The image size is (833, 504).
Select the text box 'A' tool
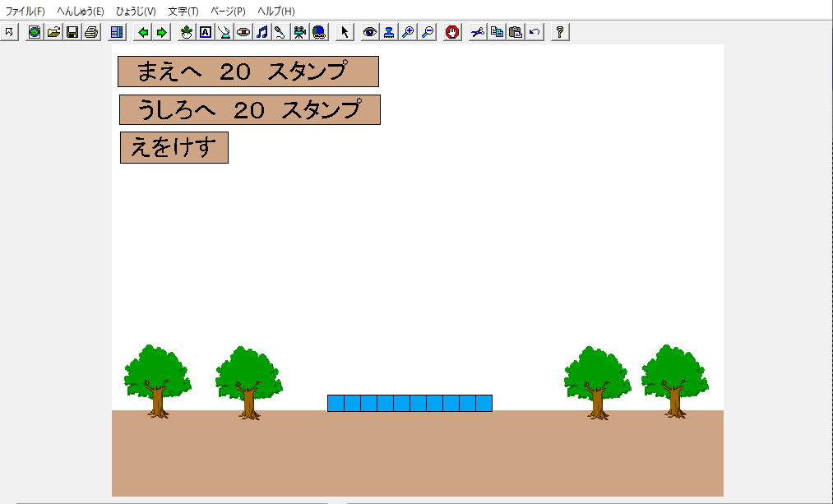coord(206,32)
